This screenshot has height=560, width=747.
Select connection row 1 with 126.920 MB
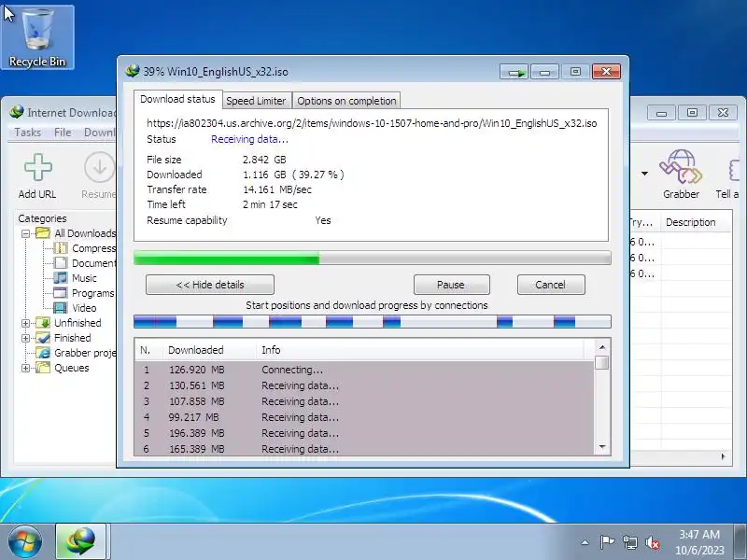pos(364,370)
